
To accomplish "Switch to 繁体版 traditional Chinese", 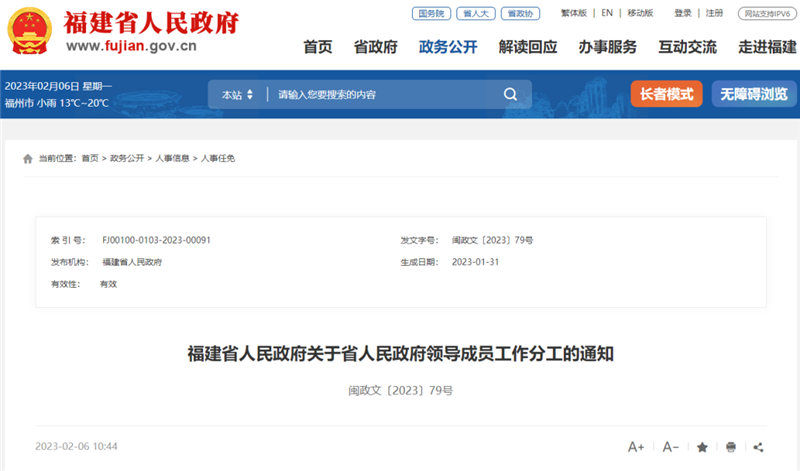I will click(x=574, y=13).
